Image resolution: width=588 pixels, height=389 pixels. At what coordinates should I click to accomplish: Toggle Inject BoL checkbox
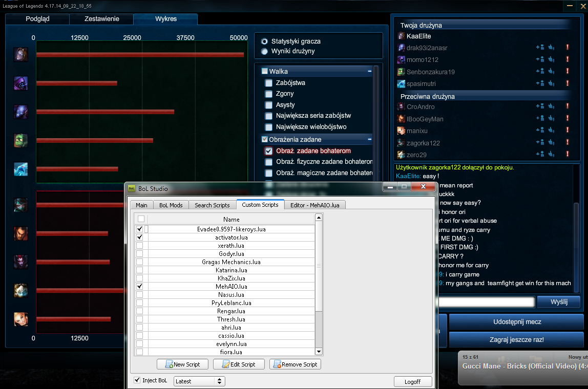coord(137,380)
